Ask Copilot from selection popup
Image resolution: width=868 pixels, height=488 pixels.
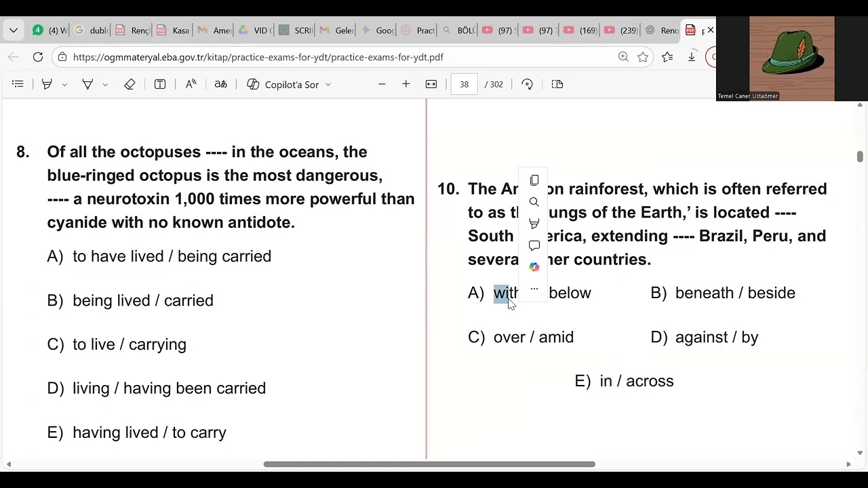pyautogui.click(x=534, y=267)
